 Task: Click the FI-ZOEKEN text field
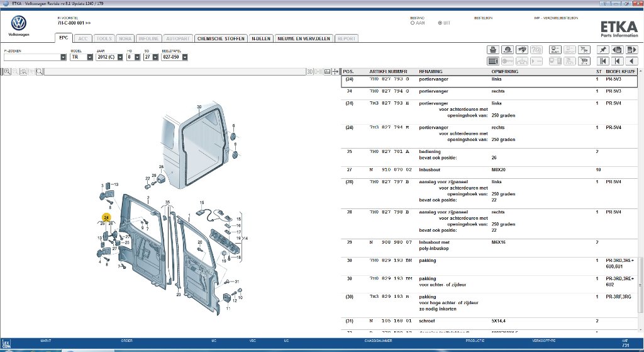31,57
